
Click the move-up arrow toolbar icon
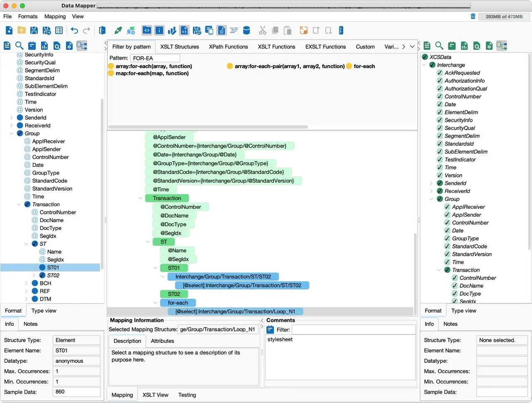(x=316, y=30)
